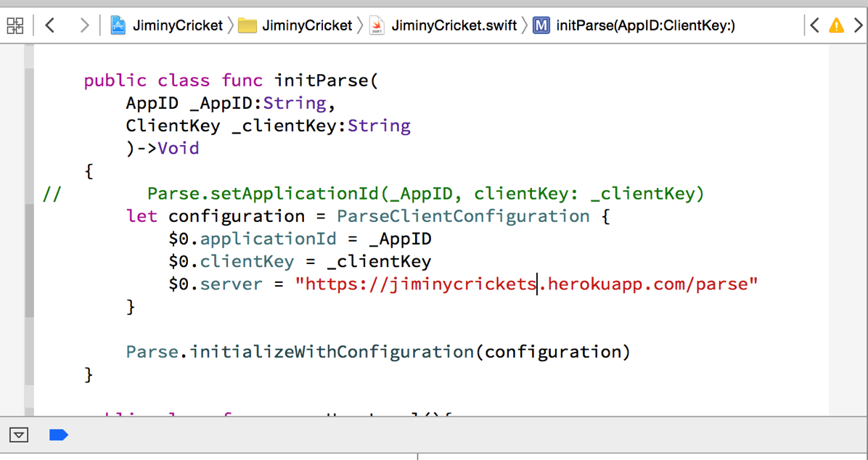
Task: Jump to next issue arrow
Action: pyautogui.click(x=858, y=25)
